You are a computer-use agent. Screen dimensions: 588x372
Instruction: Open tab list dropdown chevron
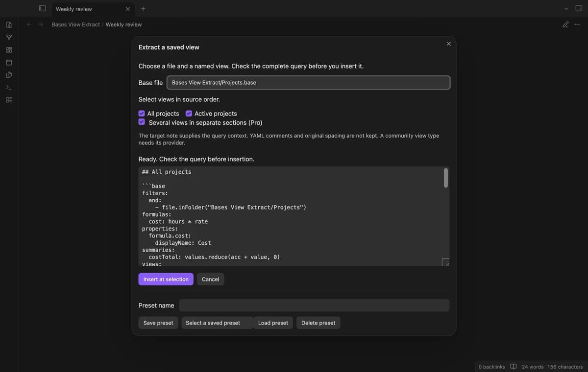(566, 9)
